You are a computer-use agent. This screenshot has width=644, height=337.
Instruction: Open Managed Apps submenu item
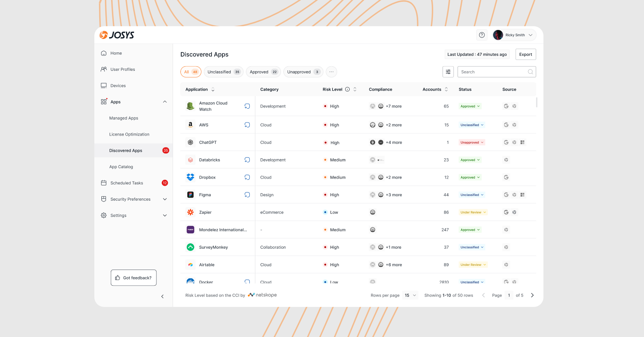[x=124, y=118]
